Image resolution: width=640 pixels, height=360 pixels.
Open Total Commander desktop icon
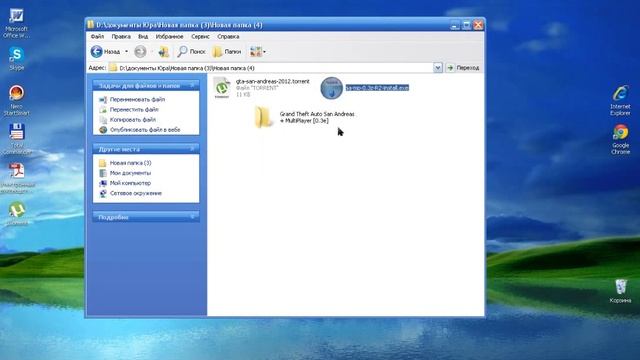16,139
